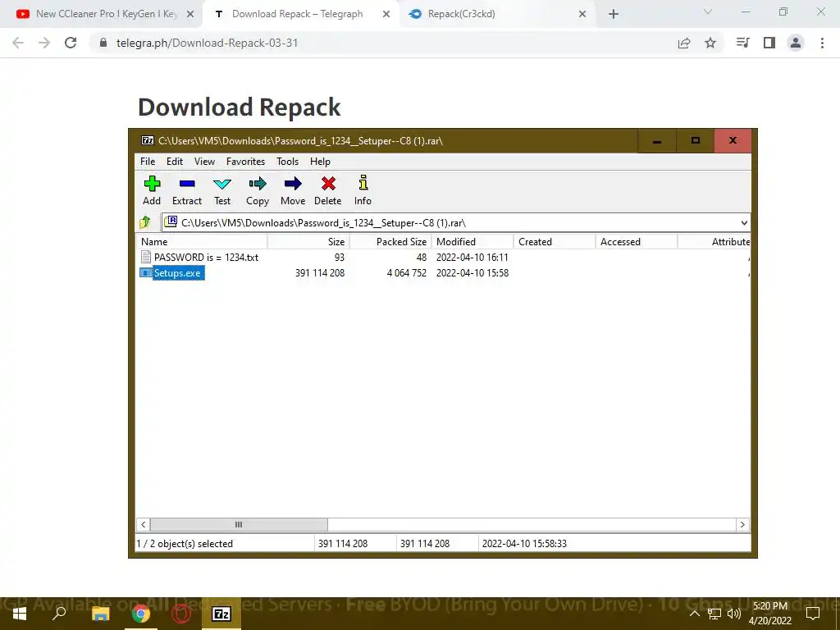Sort by Modified column header
This screenshot has width=840, height=630.
[472, 242]
